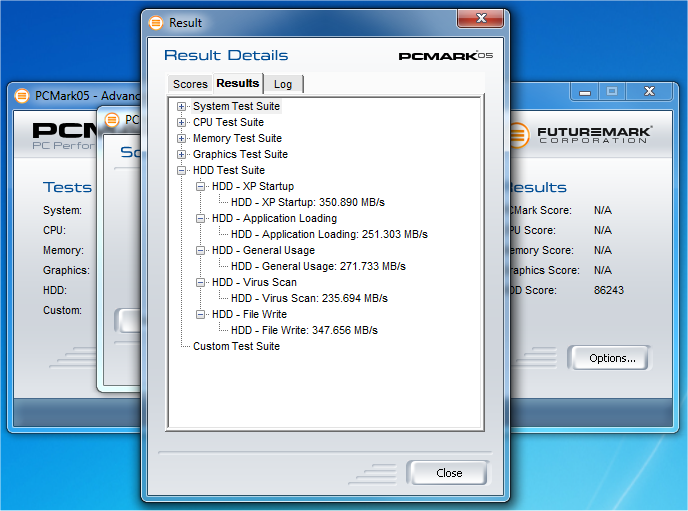The image size is (688, 511).
Task: Switch to the Scores tab
Action: [x=190, y=84]
